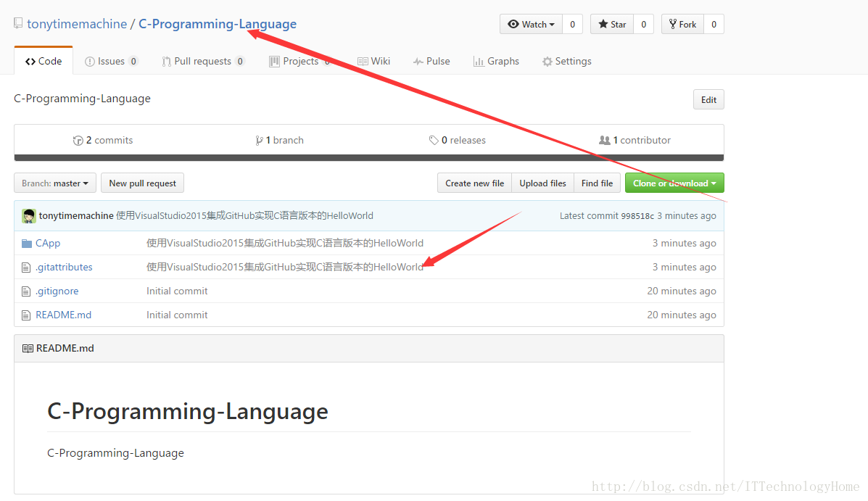Click the tag icon next to 0 releases
The image size is (868, 501).
[x=434, y=140]
